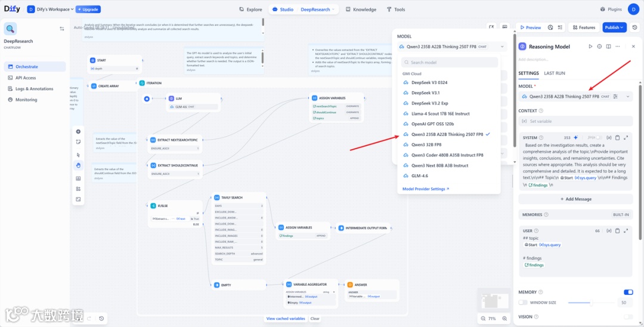Toggle the VISION switch

(628, 317)
